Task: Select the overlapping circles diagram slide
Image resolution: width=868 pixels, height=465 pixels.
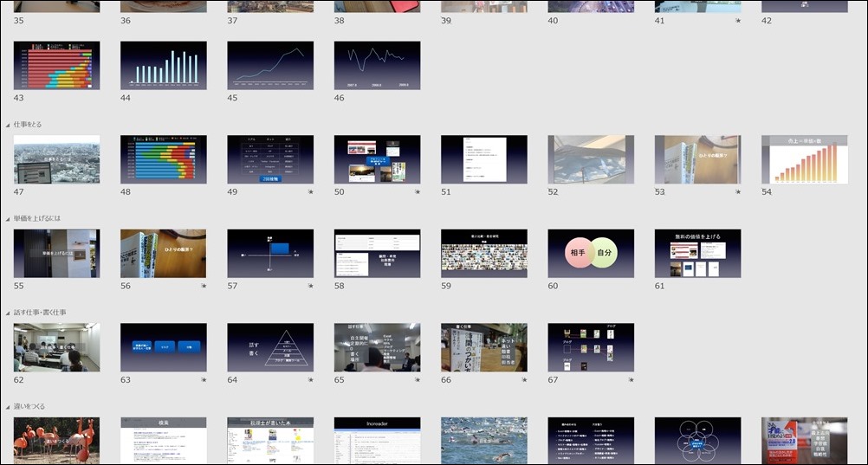Action: pos(698,441)
